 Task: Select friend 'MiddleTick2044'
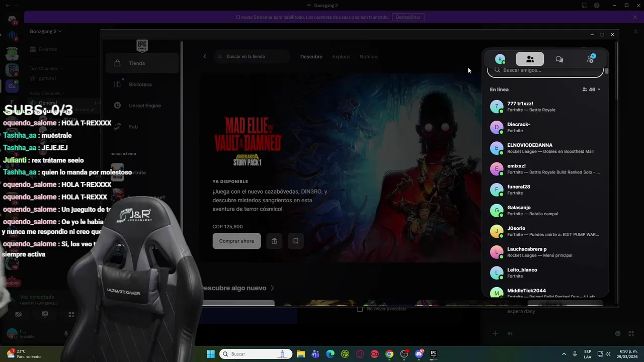pos(545,292)
